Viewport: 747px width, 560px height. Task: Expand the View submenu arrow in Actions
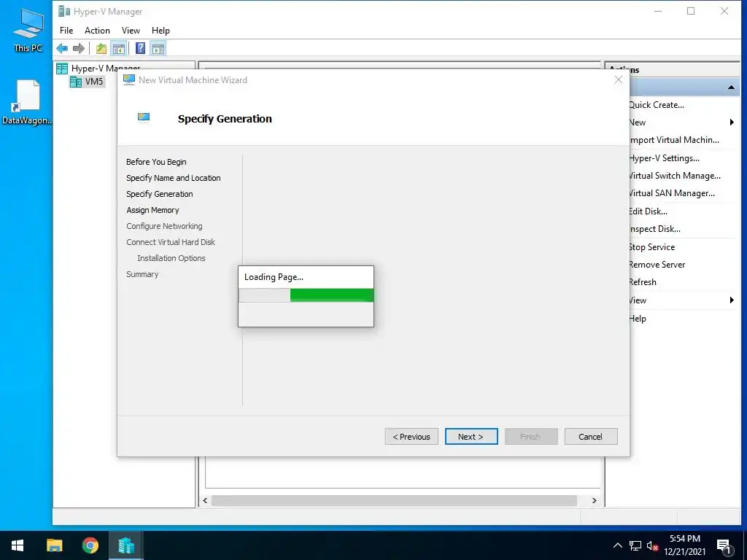click(731, 300)
